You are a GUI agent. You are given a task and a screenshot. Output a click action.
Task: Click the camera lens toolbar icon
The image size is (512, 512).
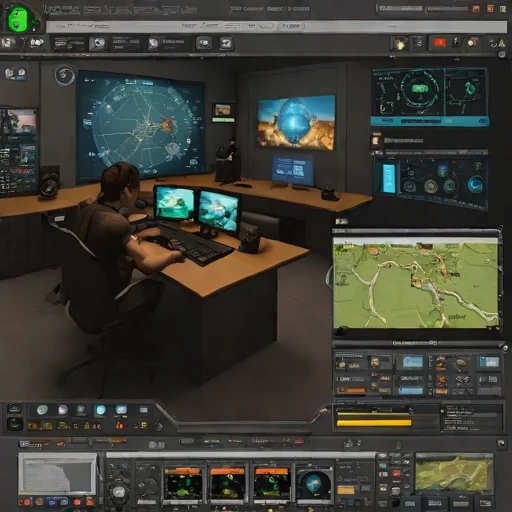pyautogui.click(x=98, y=43)
